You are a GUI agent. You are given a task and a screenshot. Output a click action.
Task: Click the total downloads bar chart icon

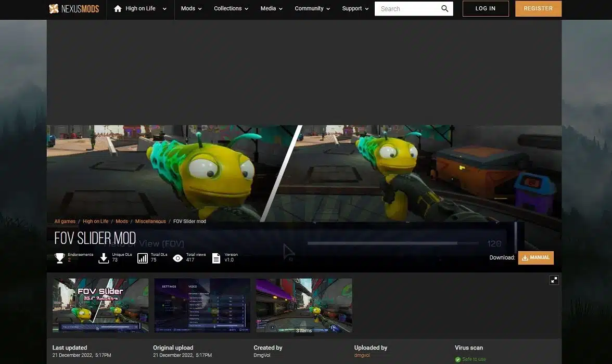coord(143,258)
